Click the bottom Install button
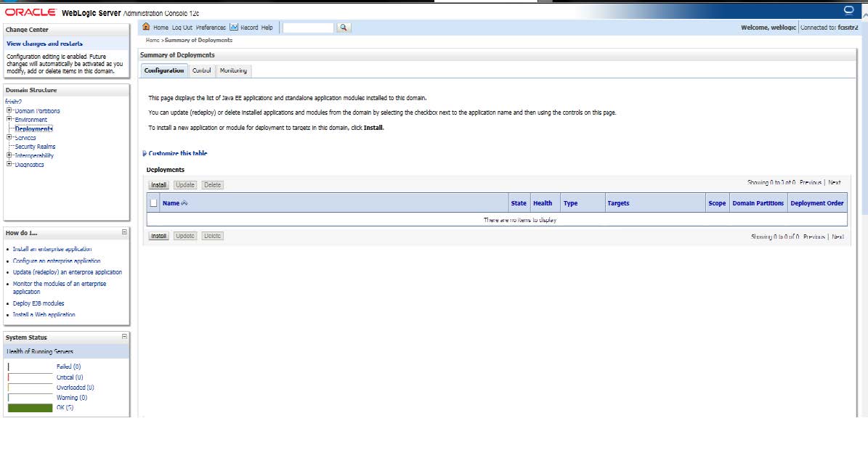 tap(159, 236)
